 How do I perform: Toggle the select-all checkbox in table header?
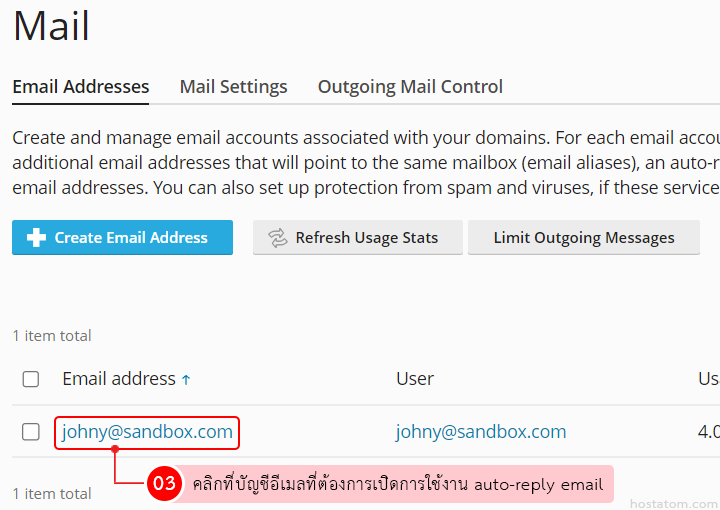[31, 379]
